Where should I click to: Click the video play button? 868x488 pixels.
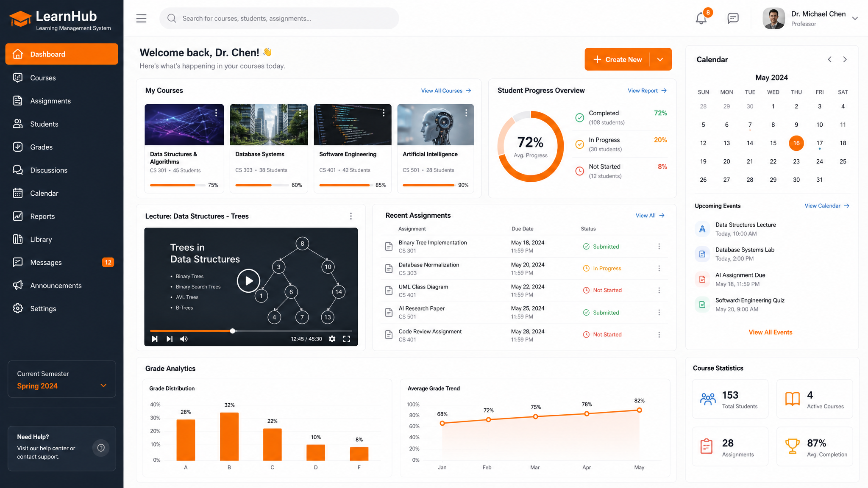tap(248, 280)
